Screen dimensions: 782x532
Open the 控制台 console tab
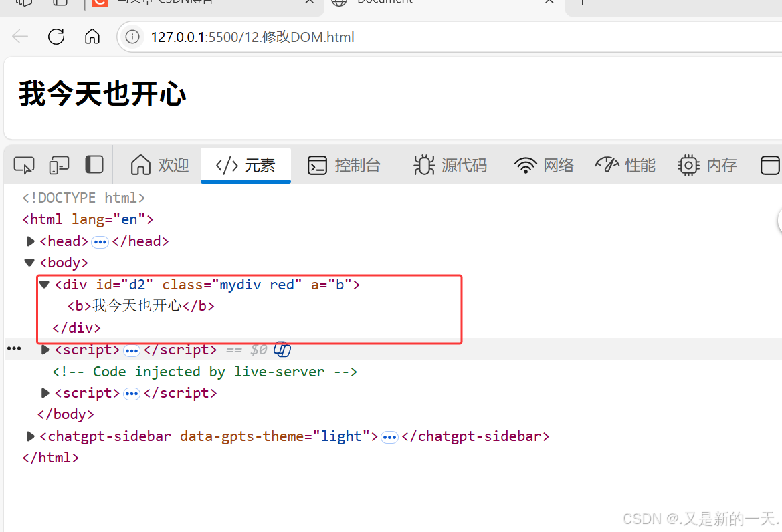coord(344,165)
